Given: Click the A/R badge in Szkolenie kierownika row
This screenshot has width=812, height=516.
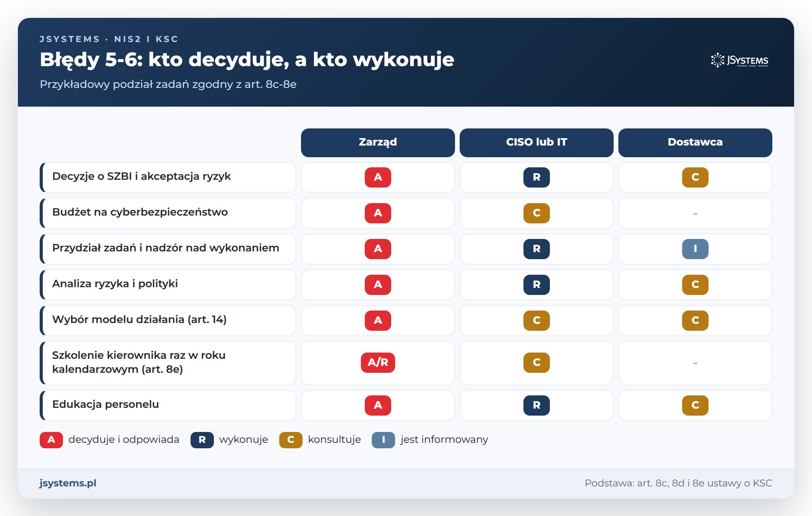Looking at the screenshot, I should point(378,363).
